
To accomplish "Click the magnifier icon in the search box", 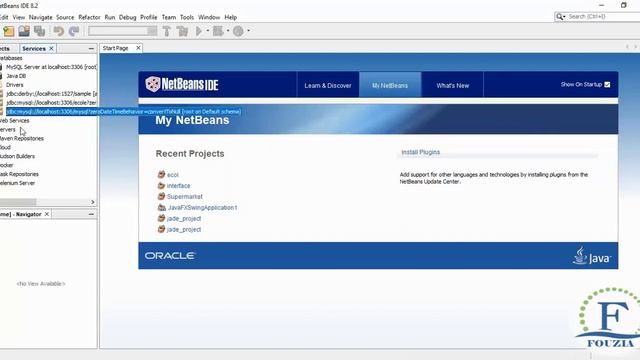I will tap(560, 17).
